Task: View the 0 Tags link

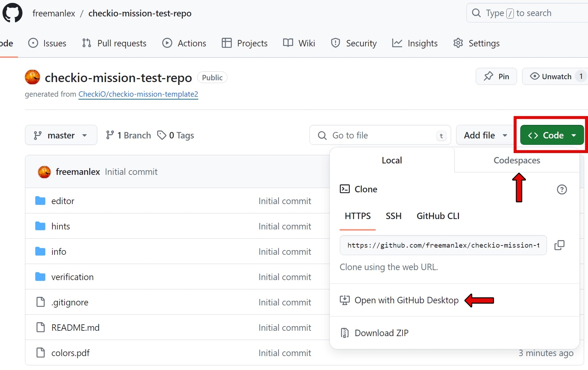Action: [176, 135]
